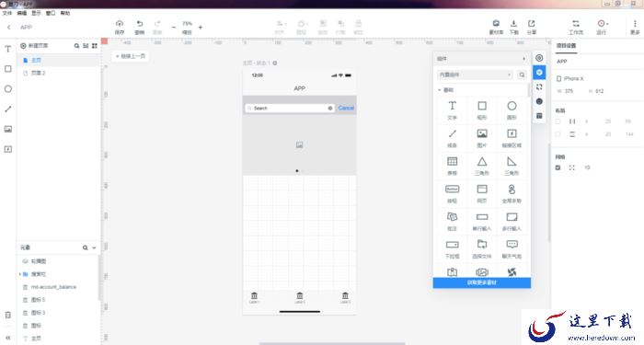
Task: Select the 项目设置 tab in right panel
Action: tap(567, 46)
